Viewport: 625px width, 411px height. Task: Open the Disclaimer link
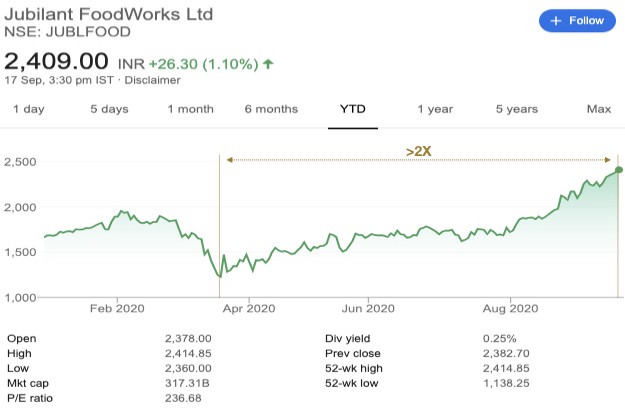153,80
